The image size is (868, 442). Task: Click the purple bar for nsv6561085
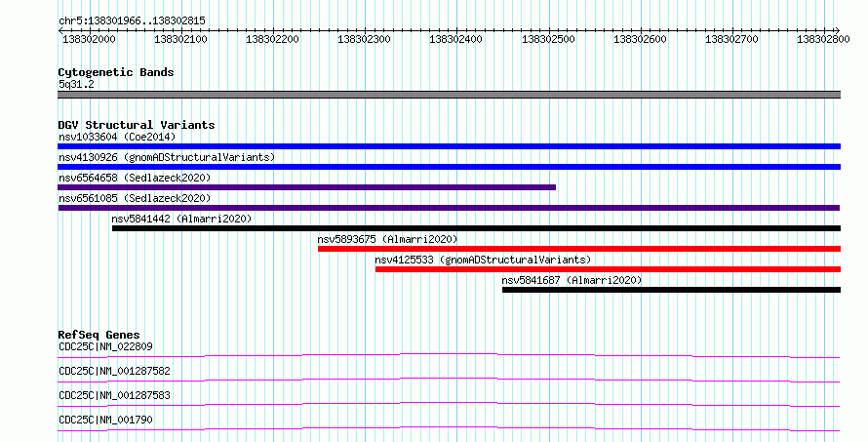pyautogui.click(x=449, y=208)
